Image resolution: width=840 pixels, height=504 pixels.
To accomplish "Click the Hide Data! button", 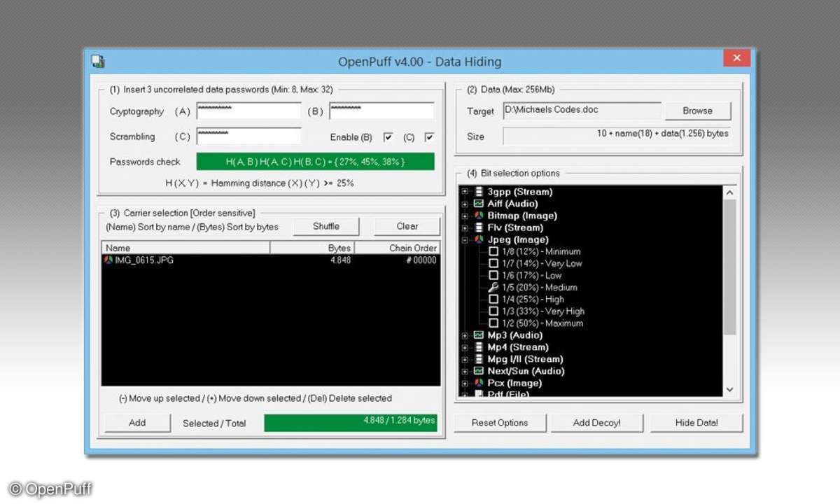I will [696, 423].
